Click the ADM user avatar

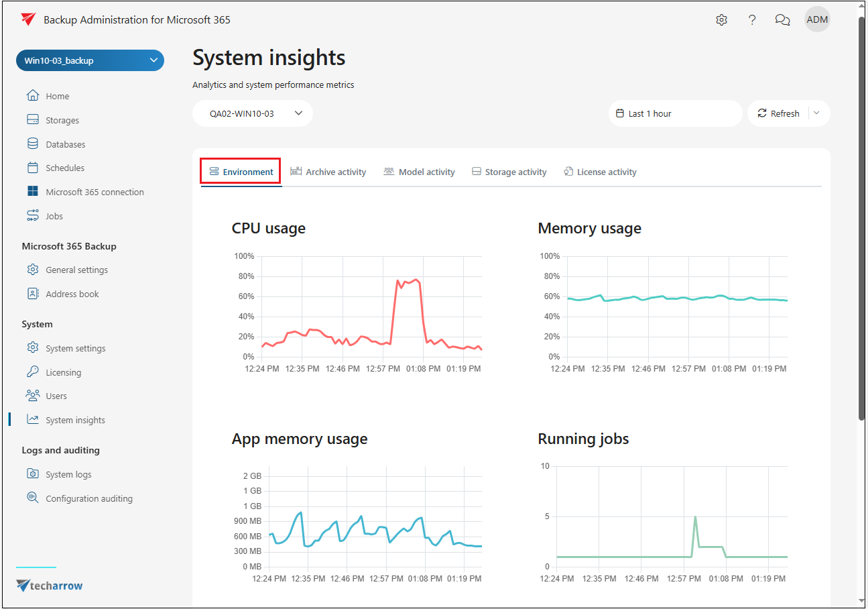click(x=817, y=19)
